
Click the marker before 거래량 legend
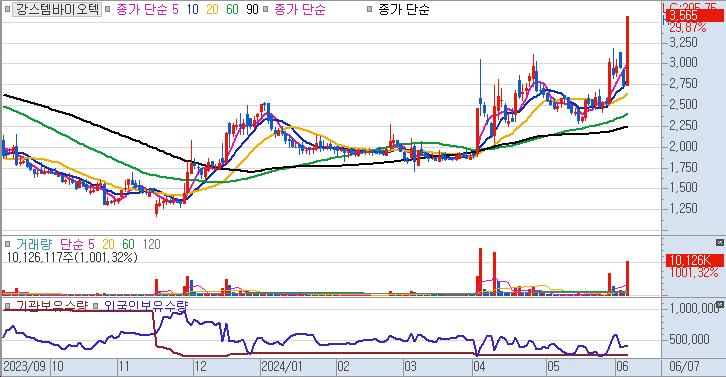tap(7, 244)
